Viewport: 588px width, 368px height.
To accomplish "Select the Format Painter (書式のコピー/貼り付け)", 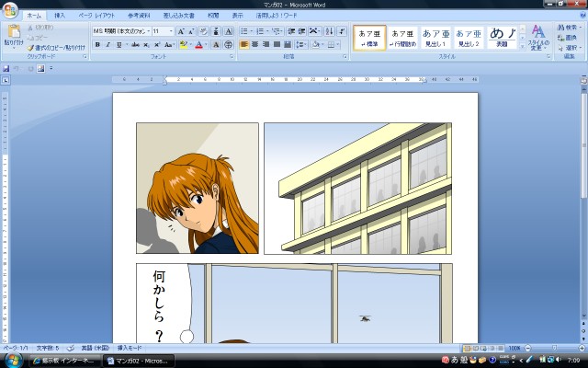I will click(58, 47).
